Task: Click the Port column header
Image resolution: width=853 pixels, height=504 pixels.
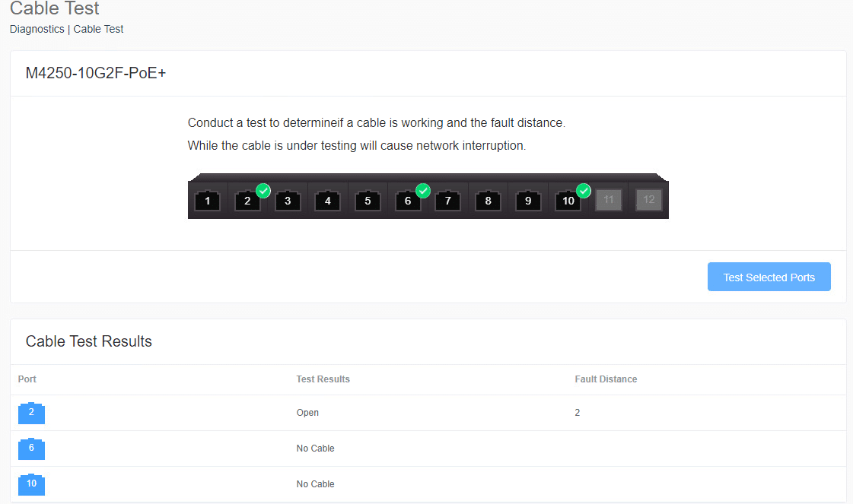Action: coord(27,379)
